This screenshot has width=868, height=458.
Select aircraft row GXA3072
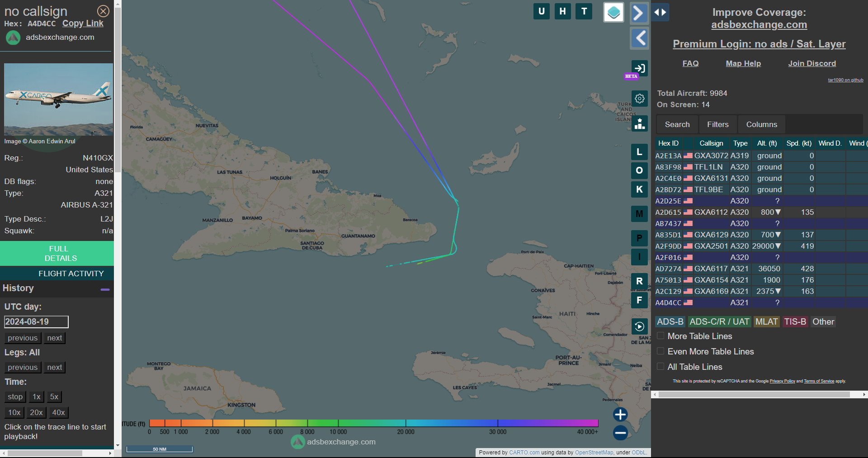761,156
